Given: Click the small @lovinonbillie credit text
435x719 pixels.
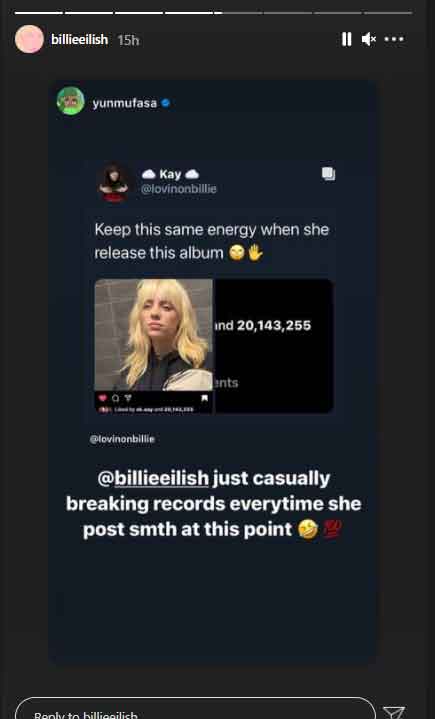Looking at the screenshot, I should coord(122,439).
